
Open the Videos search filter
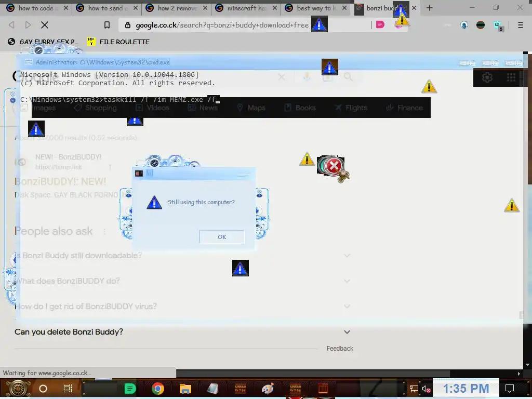click(152, 108)
